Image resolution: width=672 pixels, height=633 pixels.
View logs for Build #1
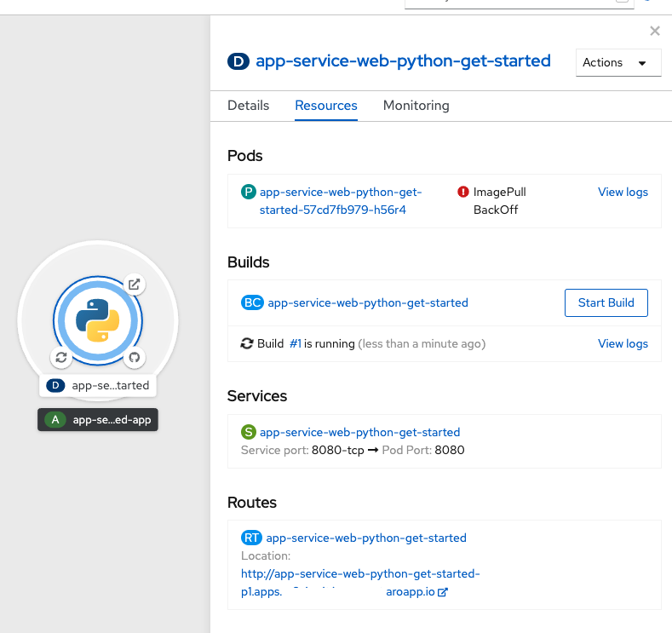click(623, 343)
